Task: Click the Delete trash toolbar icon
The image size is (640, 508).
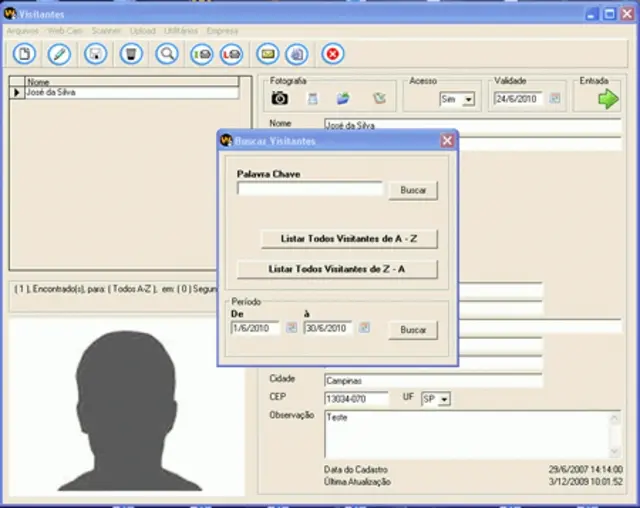Action: point(131,53)
